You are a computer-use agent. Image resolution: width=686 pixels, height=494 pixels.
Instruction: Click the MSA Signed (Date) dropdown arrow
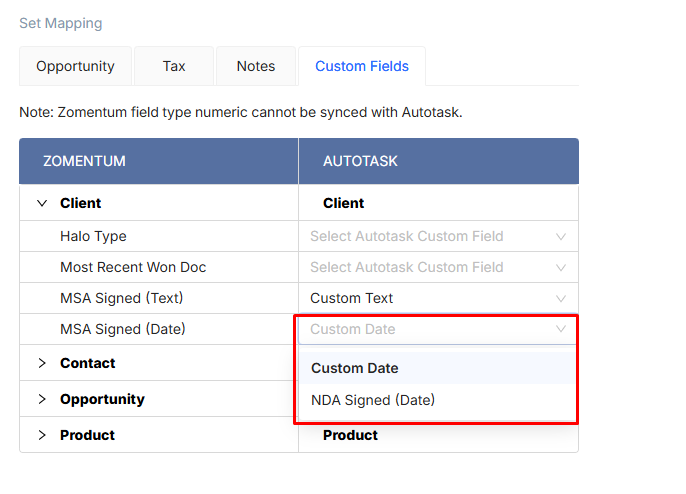pos(561,329)
